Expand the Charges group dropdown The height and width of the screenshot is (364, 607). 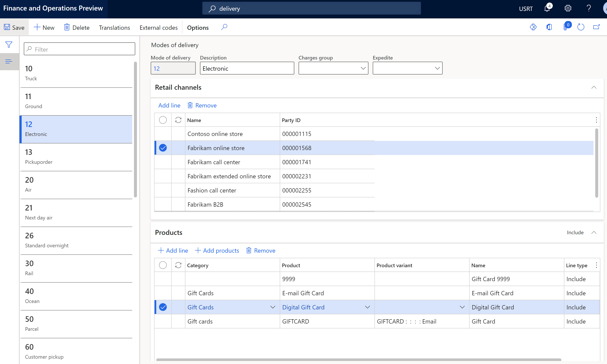pos(362,68)
